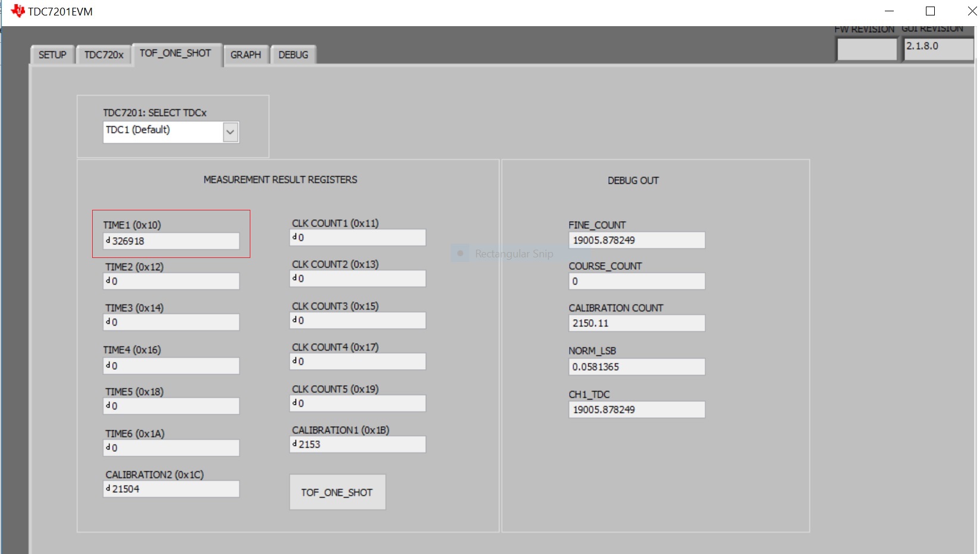The image size is (980, 554).
Task: Click the radix indicator on the TIME2 field
Action: click(108, 281)
